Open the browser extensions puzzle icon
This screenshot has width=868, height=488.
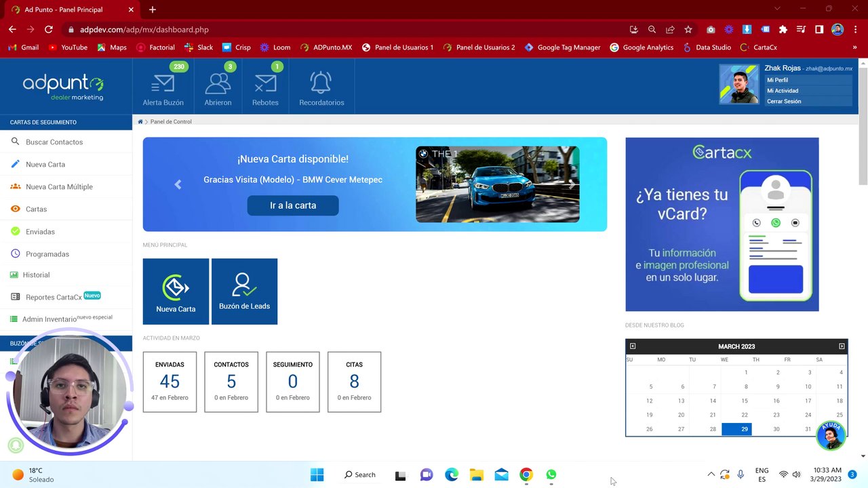coord(783,29)
